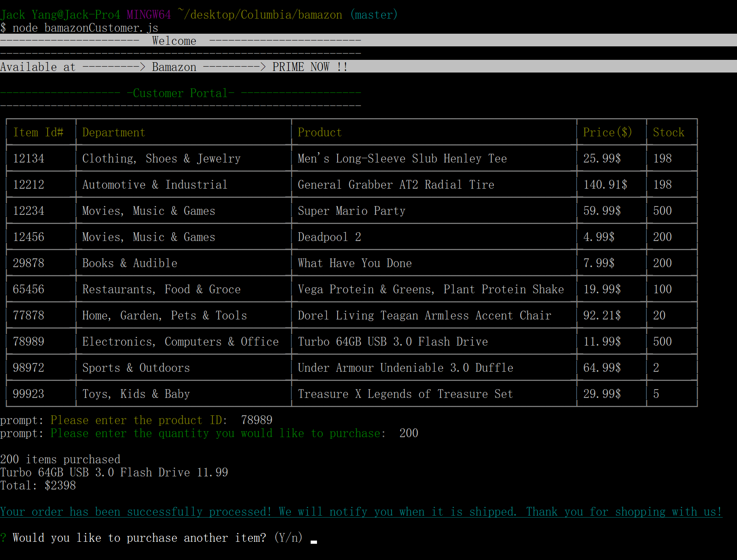Click the 'Product' column header
Viewport: 737px width, 560px height.
pos(320,132)
